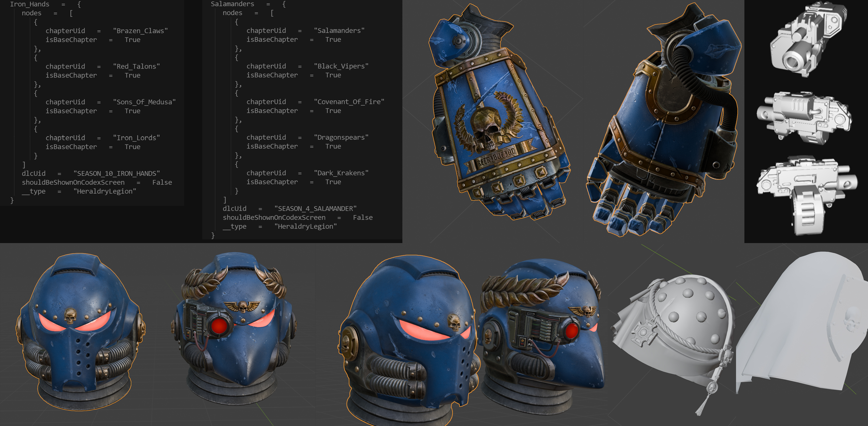Click the "Iron_Lords" chapterUid value

pyautogui.click(x=136, y=137)
